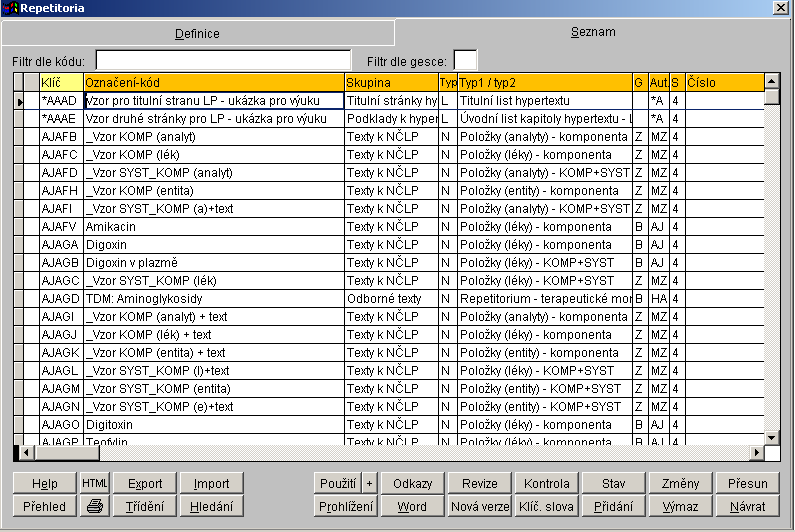Switch to the Definice tab
This screenshot has height=532, width=795.
[x=197, y=34]
